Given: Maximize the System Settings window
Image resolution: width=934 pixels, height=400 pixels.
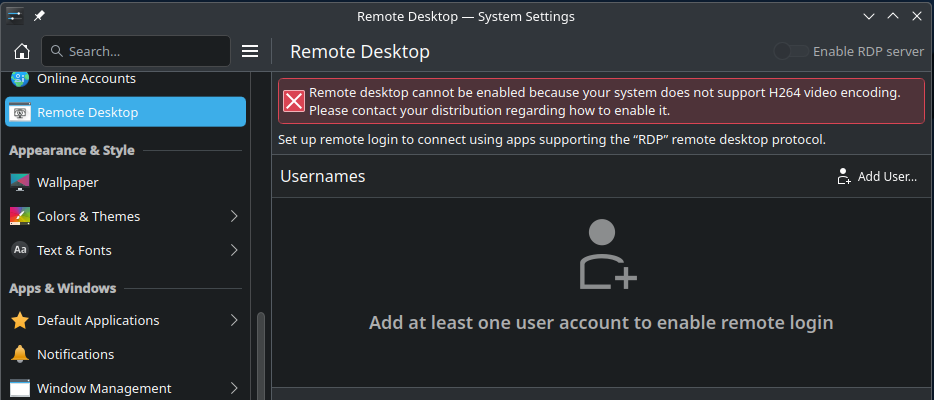Looking at the screenshot, I should [892, 17].
